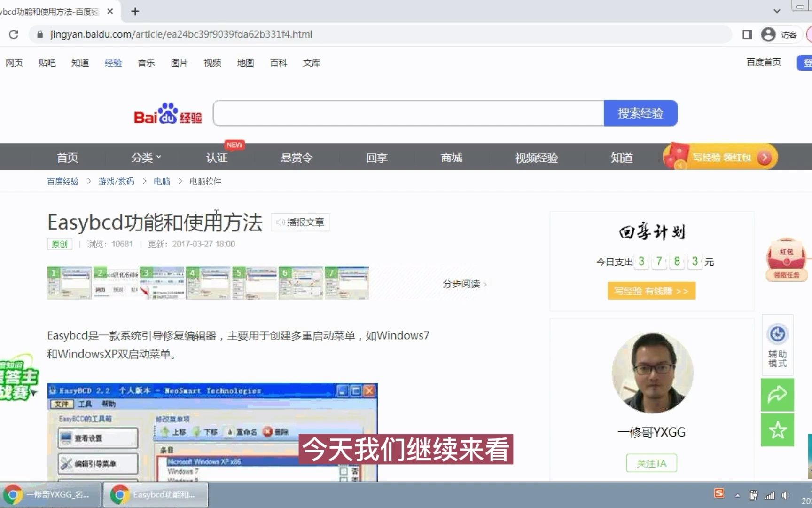
Task: Reload the page with the refresh icon
Action: click(14, 34)
